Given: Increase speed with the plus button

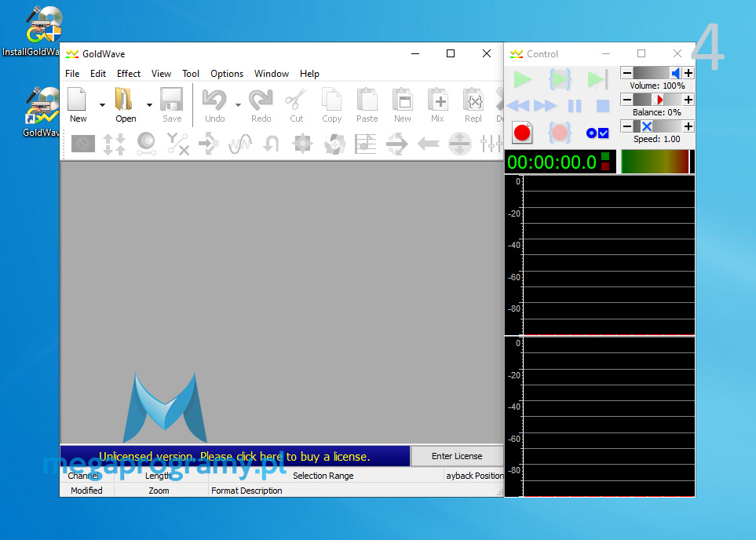Looking at the screenshot, I should point(688,126).
